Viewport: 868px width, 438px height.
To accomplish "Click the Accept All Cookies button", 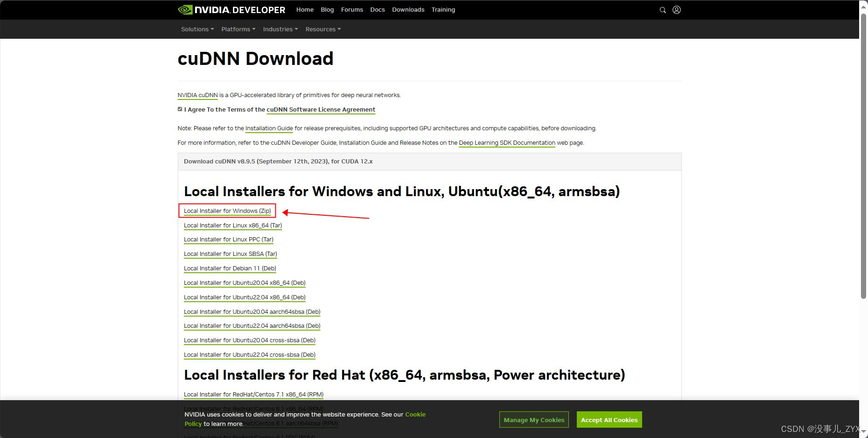I will (x=609, y=420).
